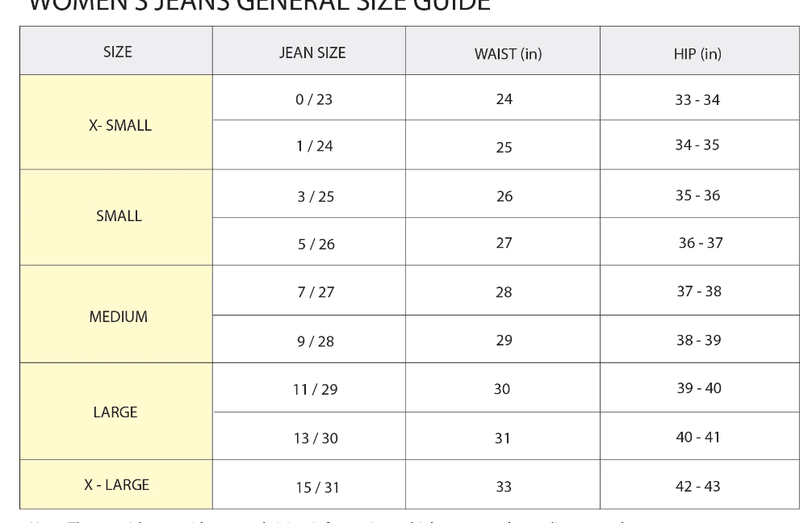Click the JEAN SIZE column header
The image size is (812, 523).
pyautogui.click(x=312, y=53)
